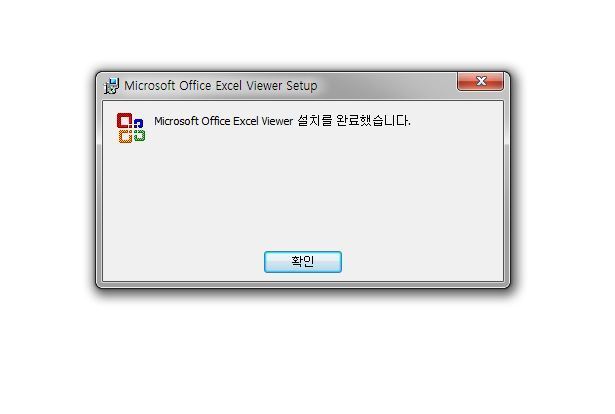615x414 pixels.
Task: Click the installer icon in title bar
Action: pyautogui.click(x=111, y=86)
